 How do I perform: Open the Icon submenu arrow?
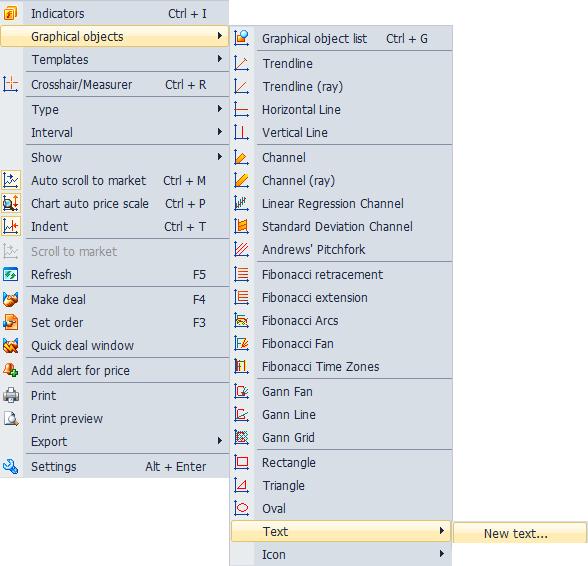click(x=442, y=554)
